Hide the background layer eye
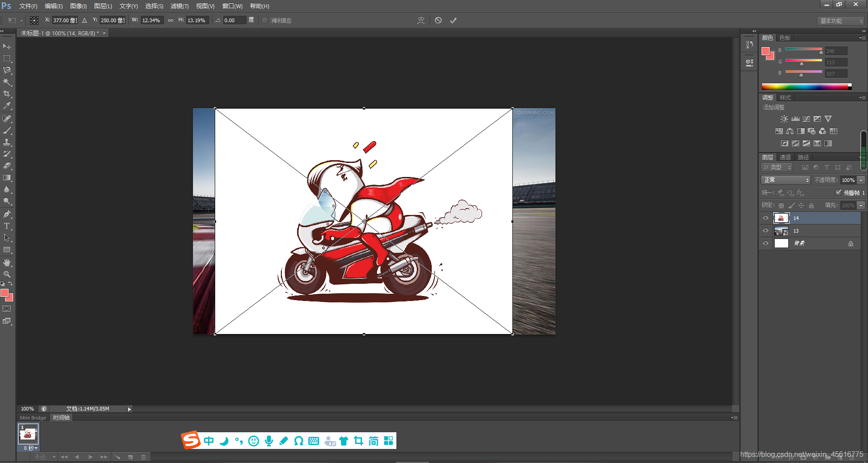The image size is (868, 463). (766, 243)
